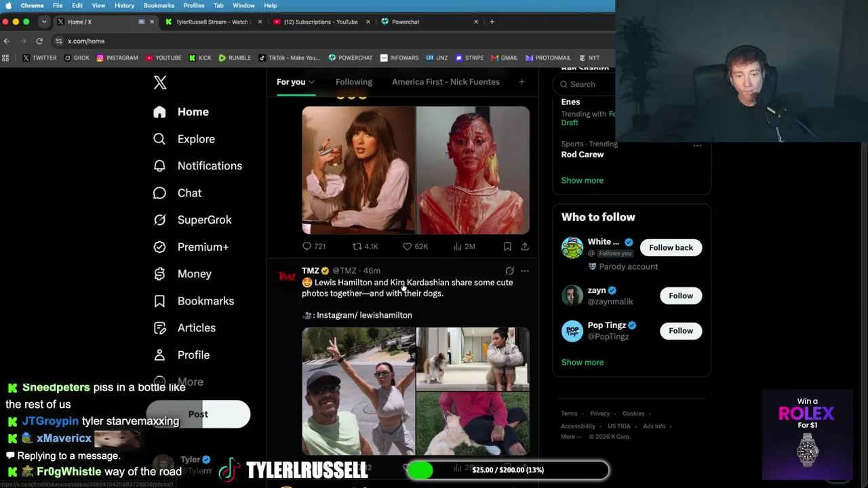Open Bookmarks via its sidebar ribbon icon

[159, 301]
